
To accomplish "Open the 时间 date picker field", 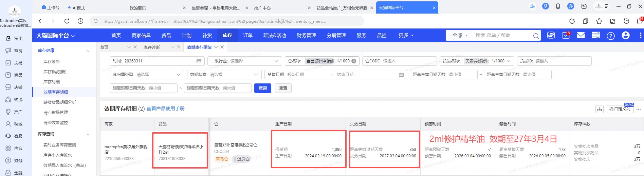I will [157, 61].
